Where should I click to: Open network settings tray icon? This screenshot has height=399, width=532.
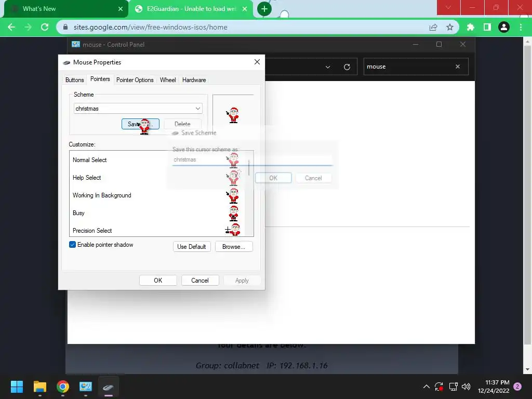453,387
